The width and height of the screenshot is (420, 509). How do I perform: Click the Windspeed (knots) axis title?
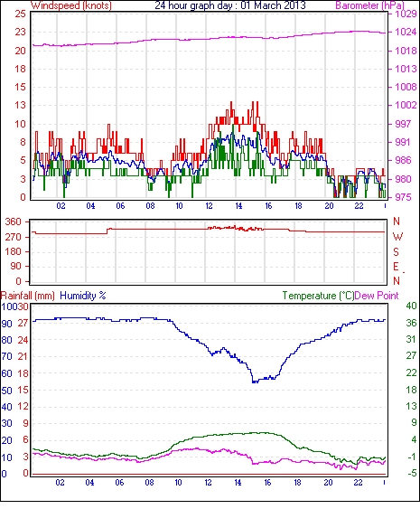(71, 5)
